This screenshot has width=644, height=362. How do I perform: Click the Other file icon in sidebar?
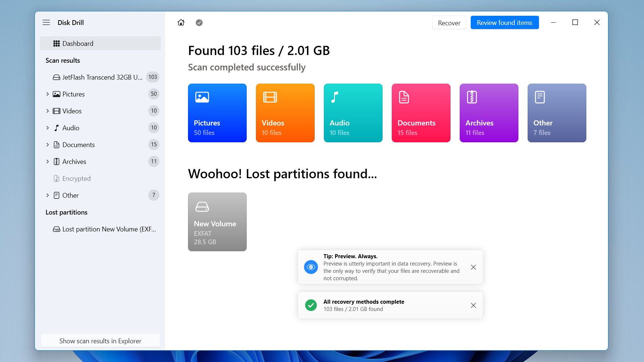(57, 195)
